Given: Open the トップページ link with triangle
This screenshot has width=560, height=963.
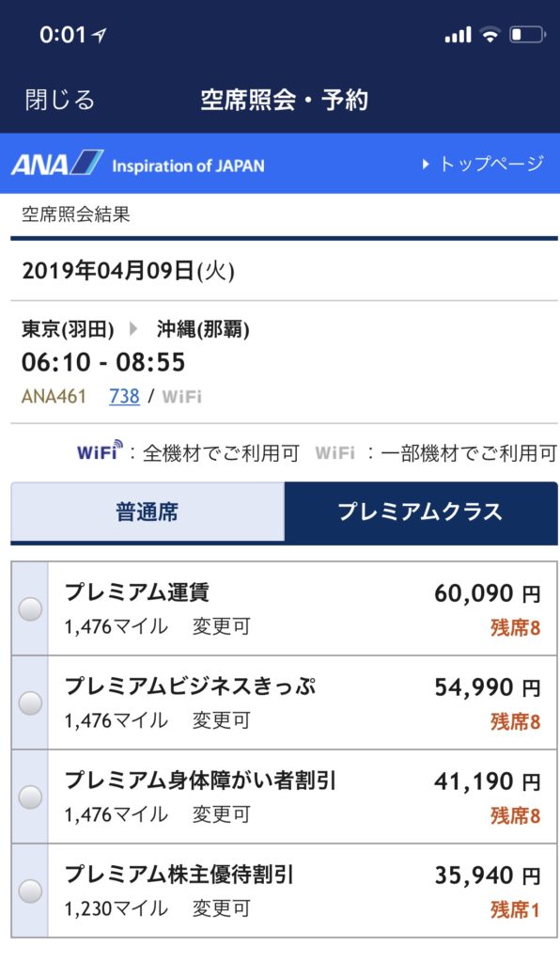Looking at the screenshot, I should [x=483, y=164].
